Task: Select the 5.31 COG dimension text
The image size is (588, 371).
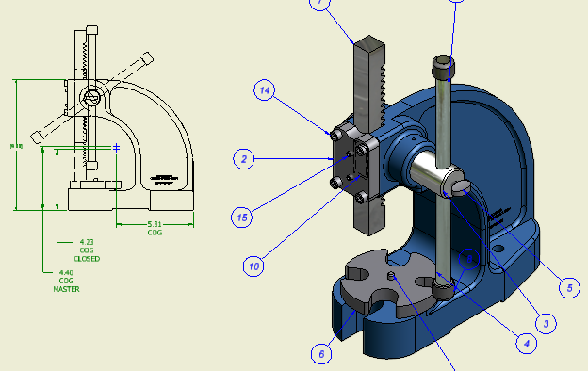Action: [155, 228]
